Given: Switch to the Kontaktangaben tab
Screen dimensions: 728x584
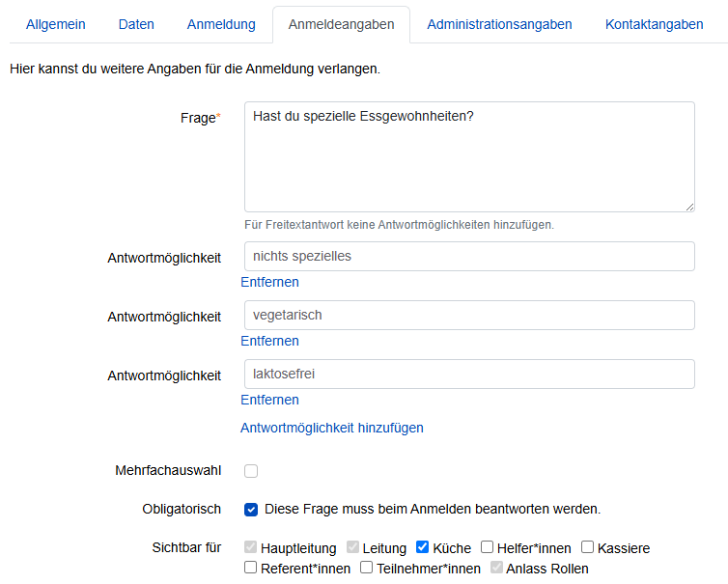Looking at the screenshot, I should tap(655, 24).
